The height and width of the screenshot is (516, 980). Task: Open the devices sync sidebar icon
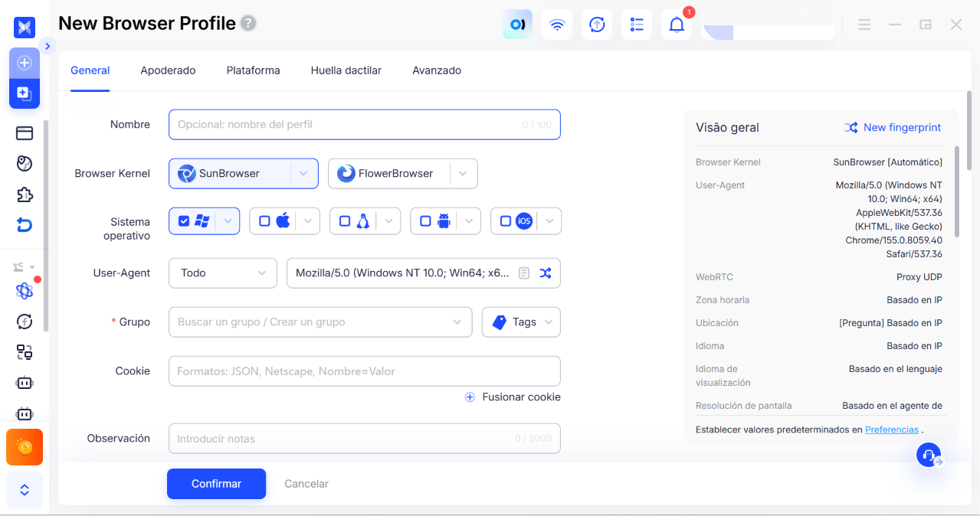(x=25, y=352)
